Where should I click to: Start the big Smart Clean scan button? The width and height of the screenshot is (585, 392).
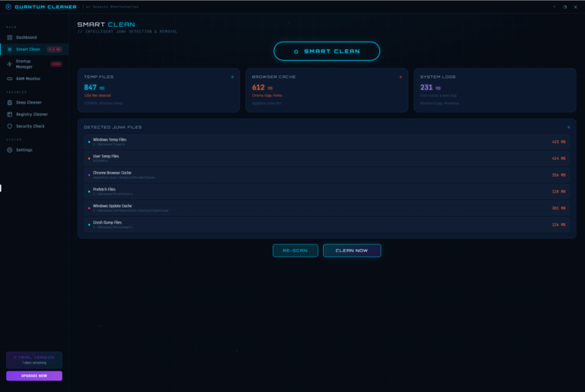coord(327,51)
